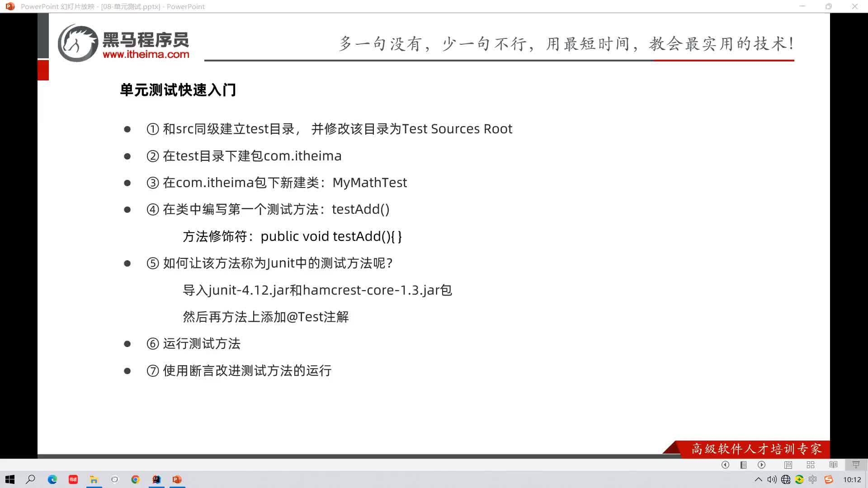Click the heading 单元测试快速入门
Viewport: 868px width, 488px height.
pyautogui.click(x=178, y=90)
